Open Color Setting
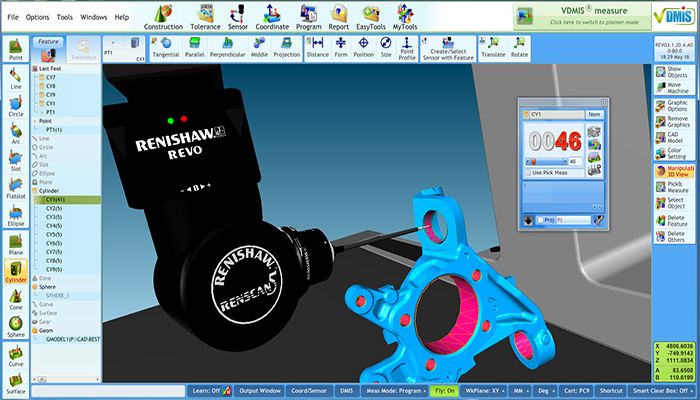Image resolution: width=700 pixels, height=400 pixels. pos(674,154)
